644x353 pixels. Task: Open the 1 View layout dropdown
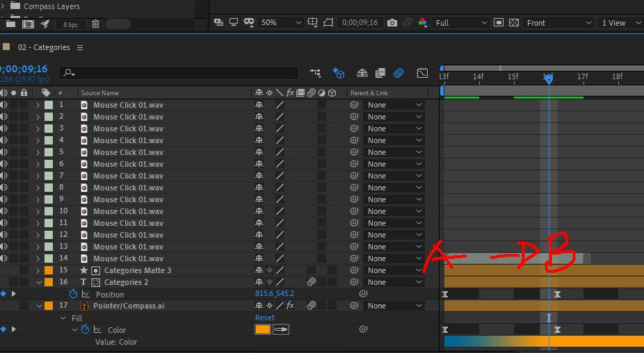tap(620, 23)
